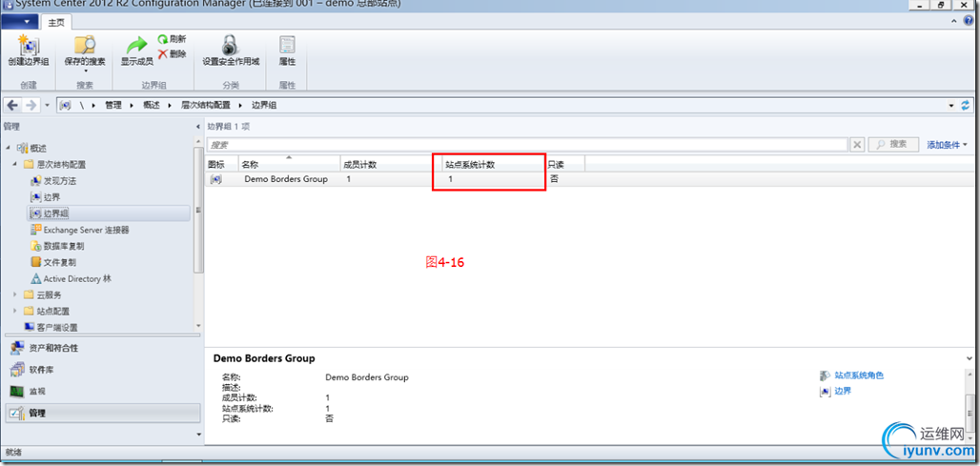Sort by the 名称 column header
The width and height of the screenshot is (980, 466).
[290, 165]
